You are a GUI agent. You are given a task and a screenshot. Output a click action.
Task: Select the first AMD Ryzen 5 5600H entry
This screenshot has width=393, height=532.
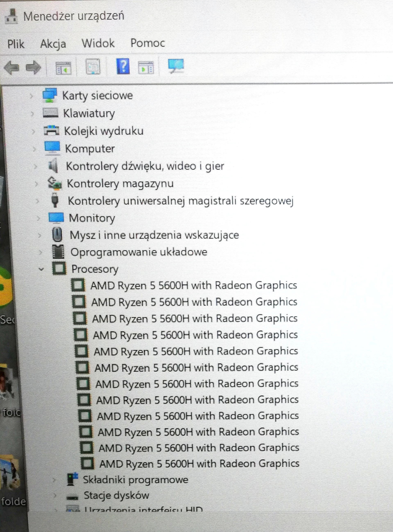[194, 285]
